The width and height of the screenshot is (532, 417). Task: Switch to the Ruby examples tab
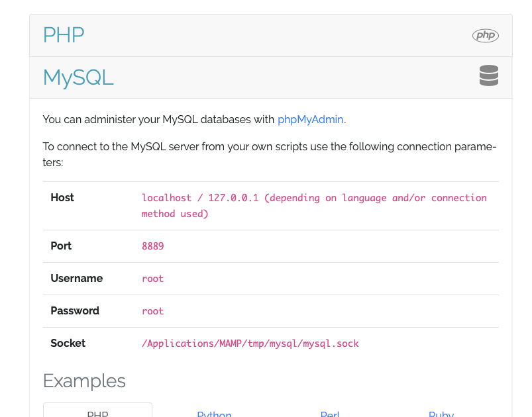[441, 414]
